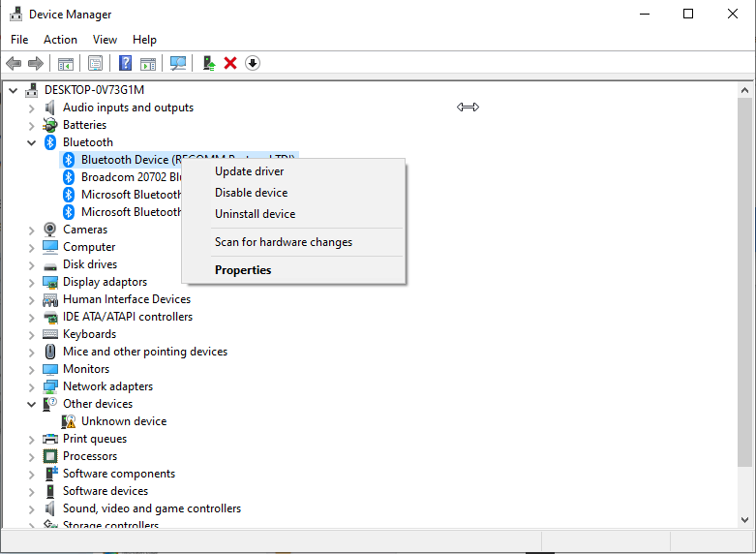The width and height of the screenshot is (756, 554).
Task: Click the Unknown device warning icon
Action: (x=69, y=421)
